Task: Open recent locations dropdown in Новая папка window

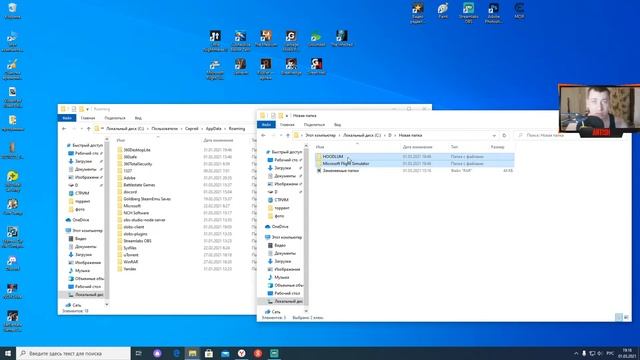Action: pos(281,135)
